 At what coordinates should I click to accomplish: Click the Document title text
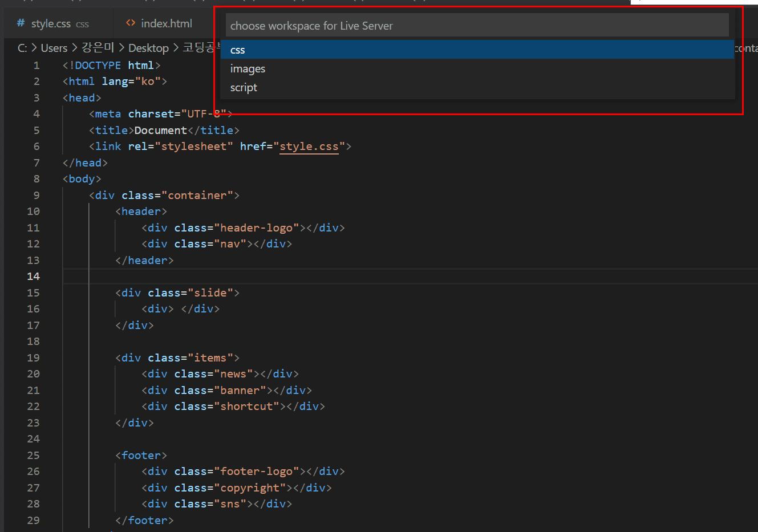(x=160, y=131)
